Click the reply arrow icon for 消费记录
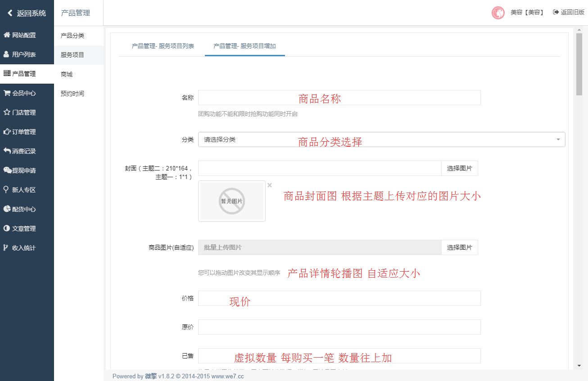This screenshot has width=588, height=381. click(x=7, y=151)
